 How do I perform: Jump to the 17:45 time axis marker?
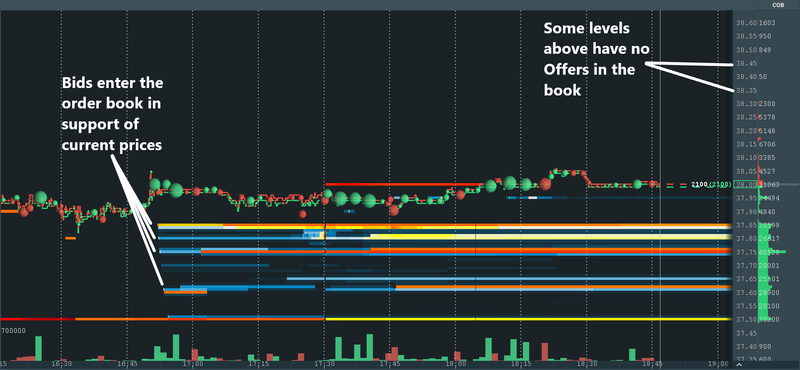tap(390, 364)
